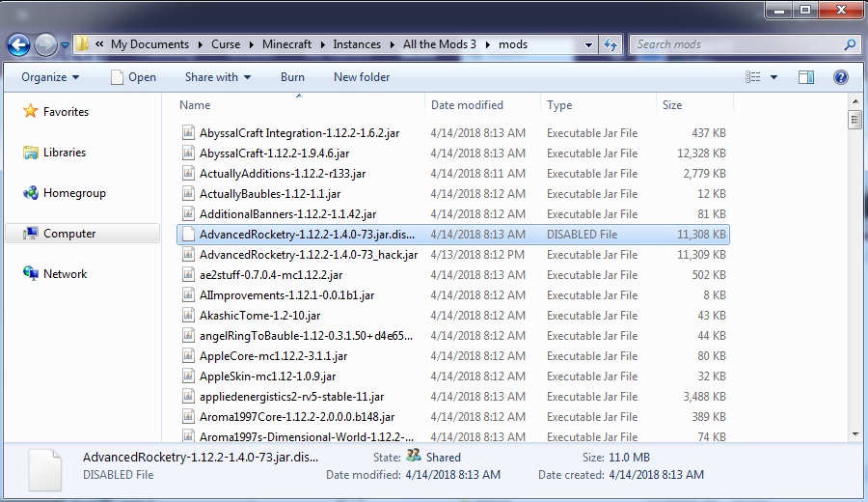Screen dimensions: 868x502
Task: Click the vertical scrollbar thumb
Action: 855,119
